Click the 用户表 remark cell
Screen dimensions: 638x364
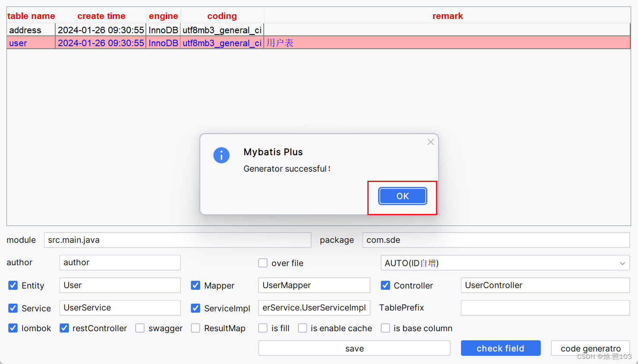pyautogui.click(x=447, y=43)
